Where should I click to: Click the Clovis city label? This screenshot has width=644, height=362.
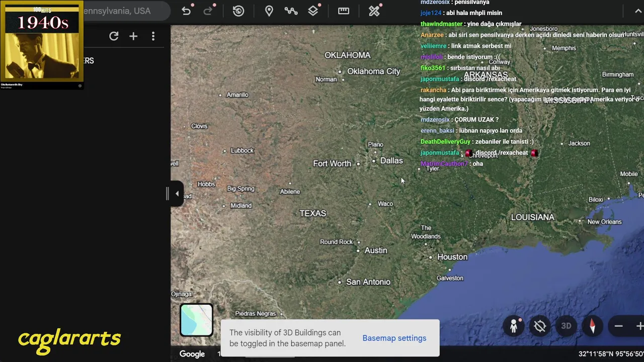(199, 126)
